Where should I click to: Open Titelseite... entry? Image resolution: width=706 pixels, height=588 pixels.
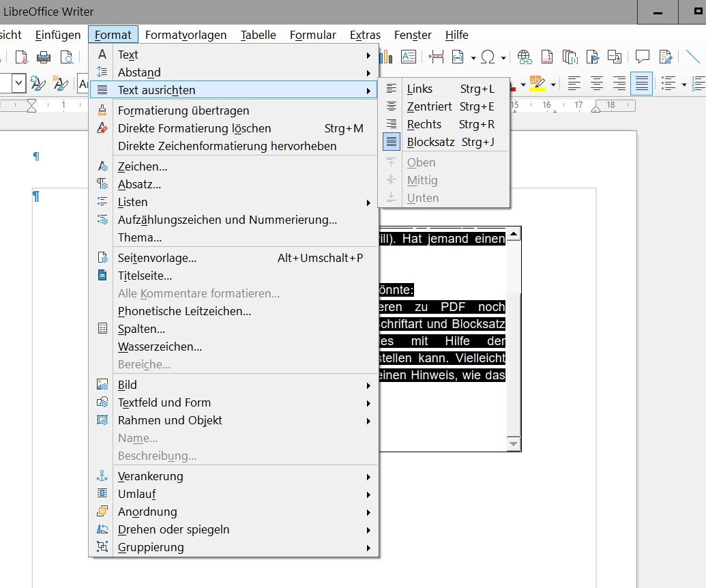point(234,276)
